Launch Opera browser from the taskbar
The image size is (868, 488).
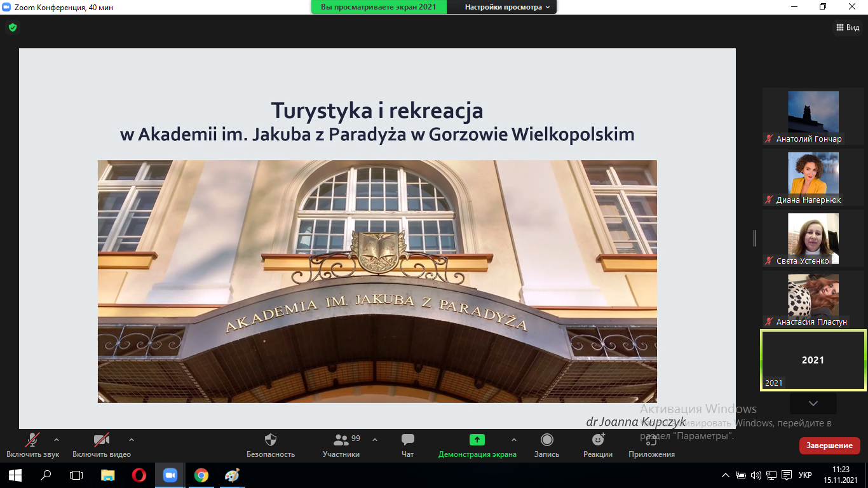point(139,475)
